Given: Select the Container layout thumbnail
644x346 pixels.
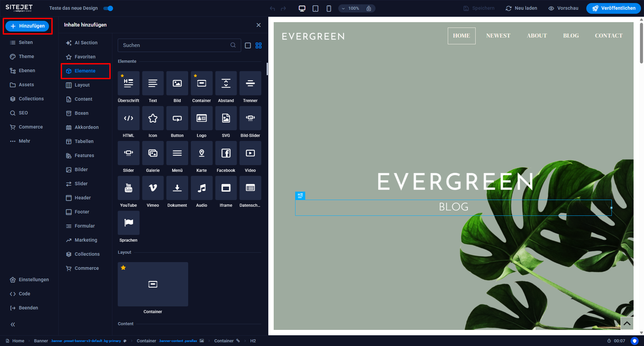Looking at the screenshot, I should point(153,284).
